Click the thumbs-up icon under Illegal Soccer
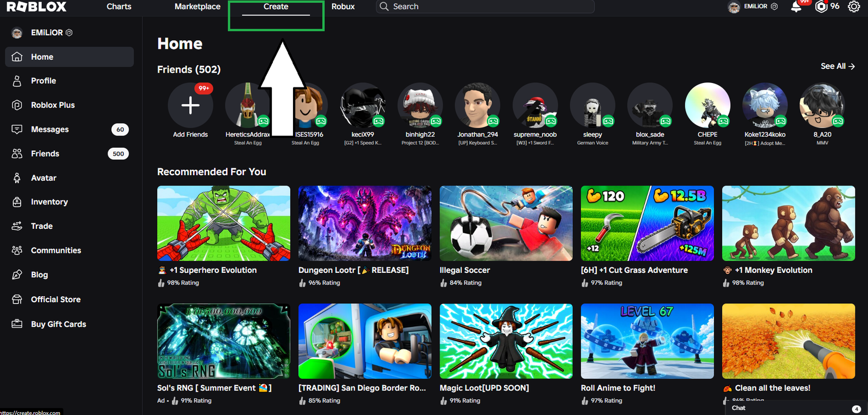This screenshot has height=415, width=868. (443, 283)
